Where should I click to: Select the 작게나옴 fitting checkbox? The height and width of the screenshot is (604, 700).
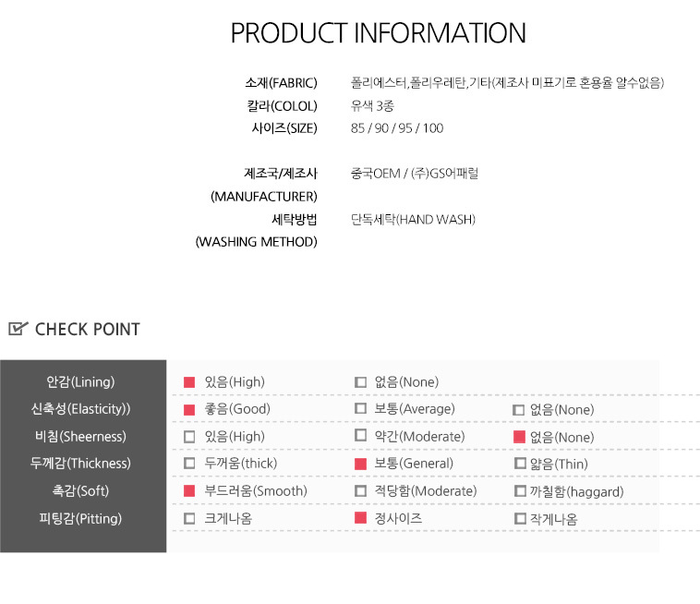pyautogui.click(x=520, y=519)
